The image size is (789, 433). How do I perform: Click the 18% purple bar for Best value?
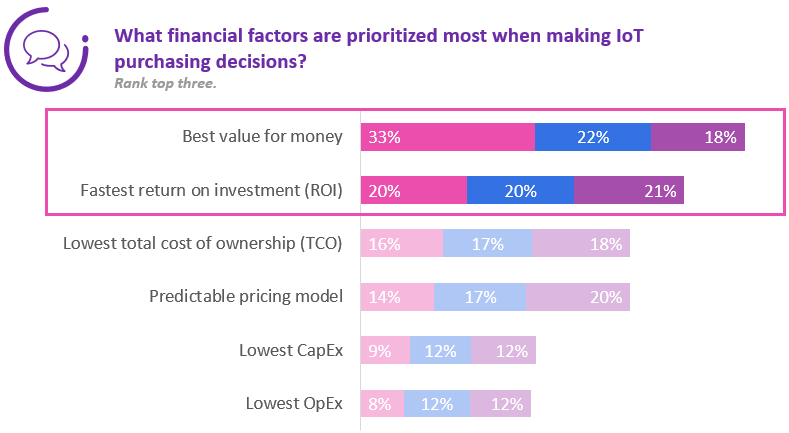click(x=698, y=137)
